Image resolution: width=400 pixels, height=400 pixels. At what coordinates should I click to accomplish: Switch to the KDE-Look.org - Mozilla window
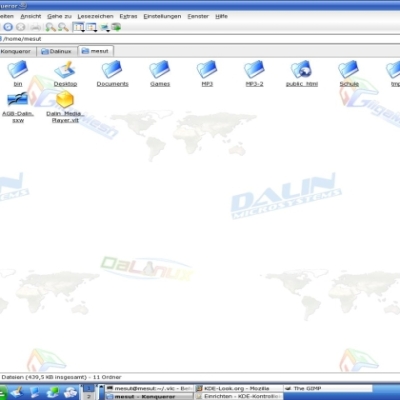(239, 388)
